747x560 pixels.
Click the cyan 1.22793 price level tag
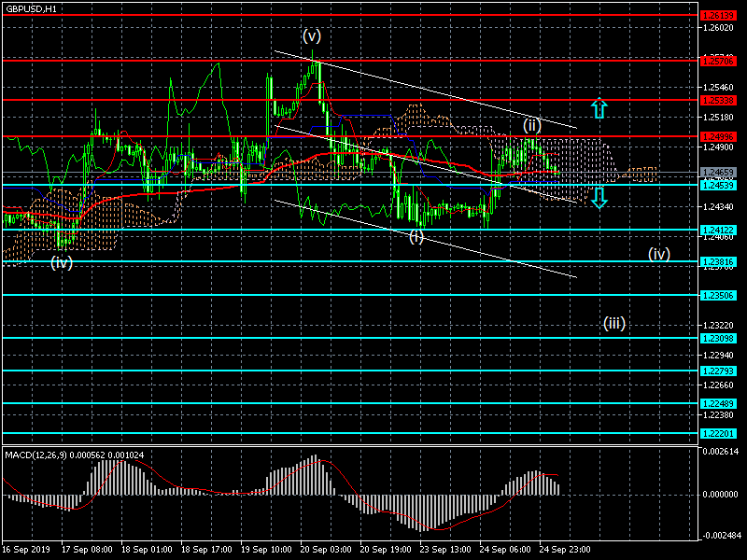tap(718, 371)
